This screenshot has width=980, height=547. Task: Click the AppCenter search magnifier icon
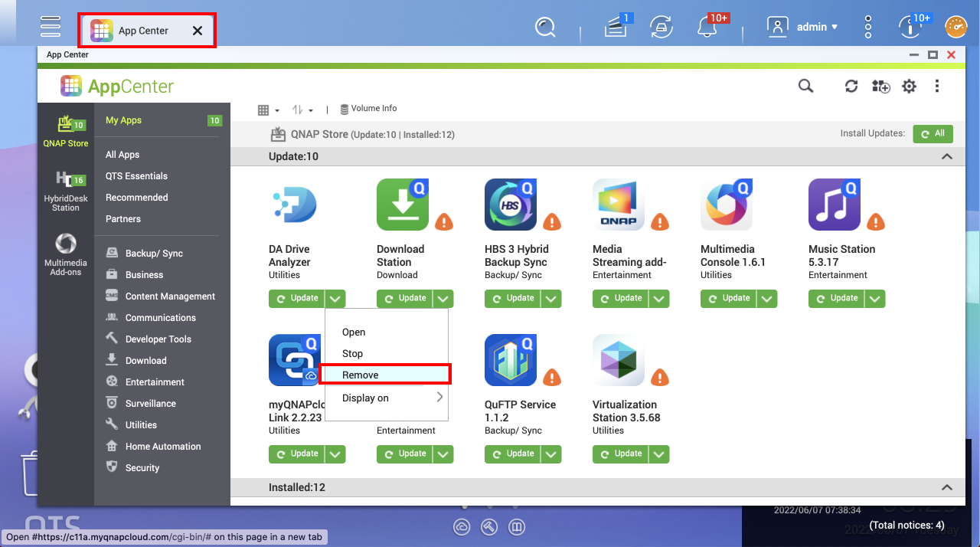pyautogui.click(x=805, y=87)
